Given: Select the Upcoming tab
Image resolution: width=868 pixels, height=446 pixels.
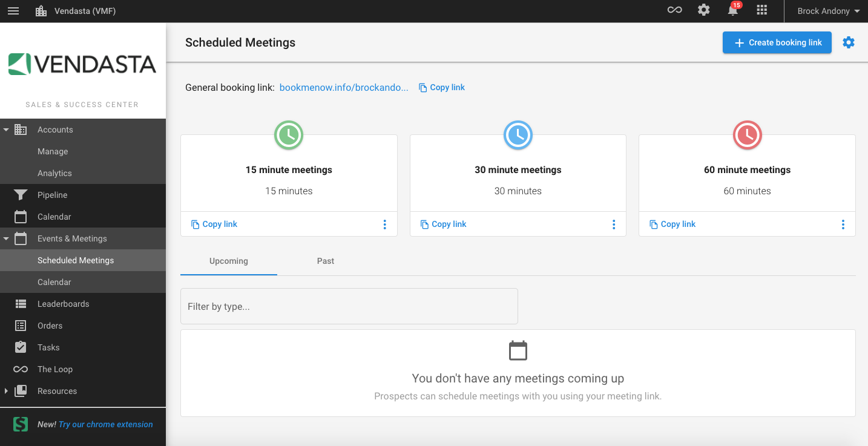Looking at the screenshot, I should (x=229, y=261).
